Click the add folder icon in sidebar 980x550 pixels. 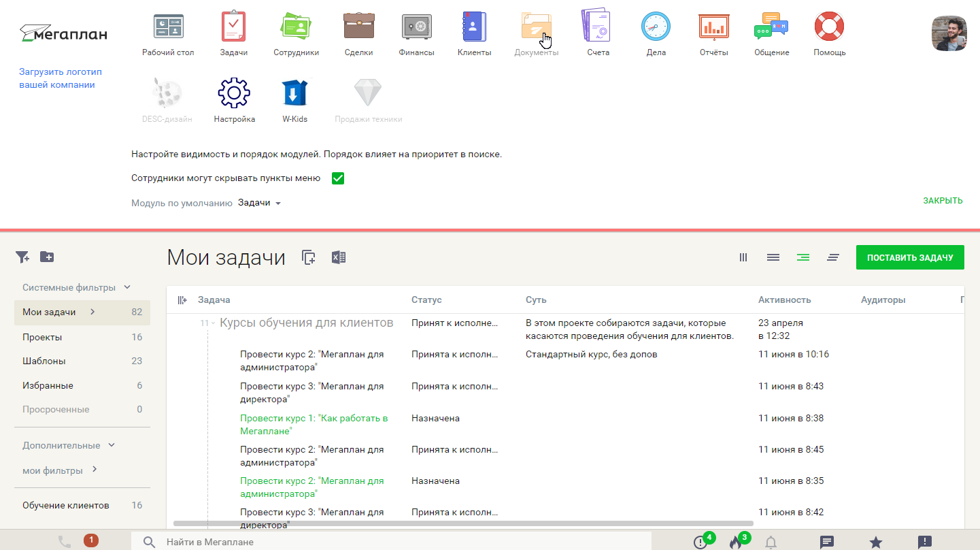tap(47, 257)
